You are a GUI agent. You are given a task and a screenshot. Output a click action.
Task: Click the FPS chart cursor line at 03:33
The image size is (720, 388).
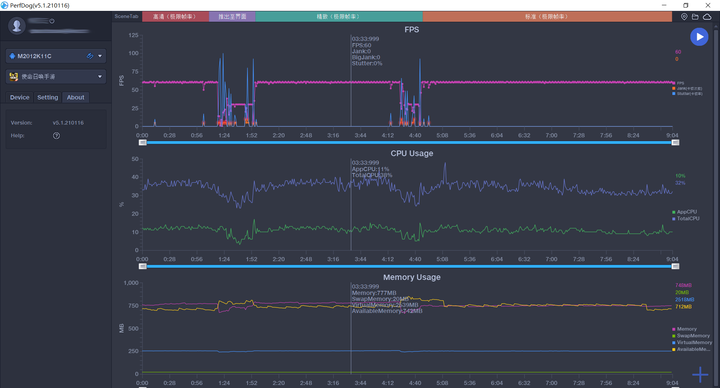tap(351, 80)
